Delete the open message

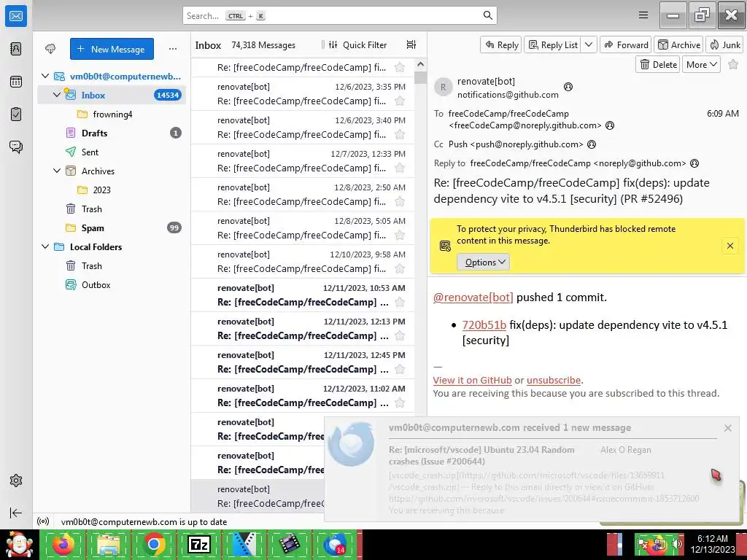(658, 64)
